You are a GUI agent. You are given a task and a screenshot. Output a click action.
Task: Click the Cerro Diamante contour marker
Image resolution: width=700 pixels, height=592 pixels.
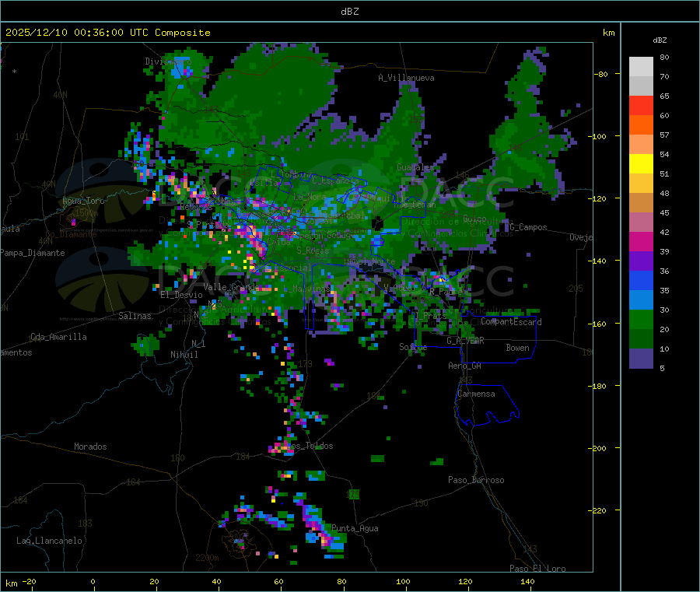(69, 219)
